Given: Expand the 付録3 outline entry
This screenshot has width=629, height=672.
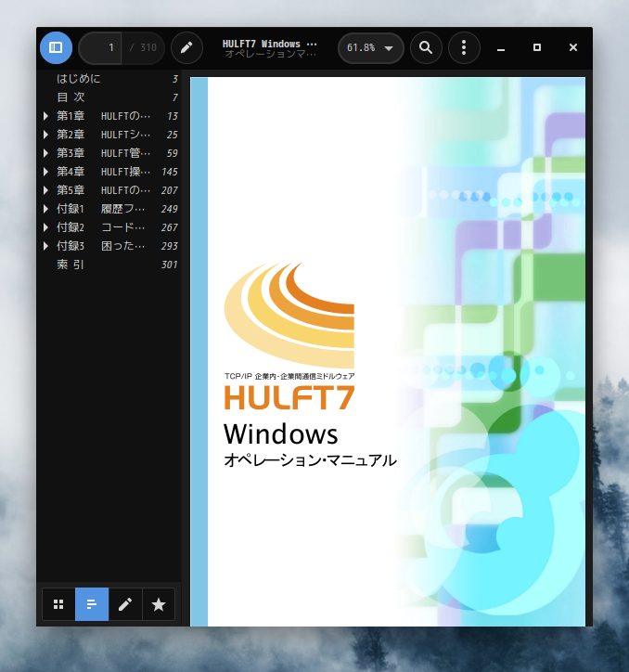Looking at the screenshot, I should click(x=45, y=246).
